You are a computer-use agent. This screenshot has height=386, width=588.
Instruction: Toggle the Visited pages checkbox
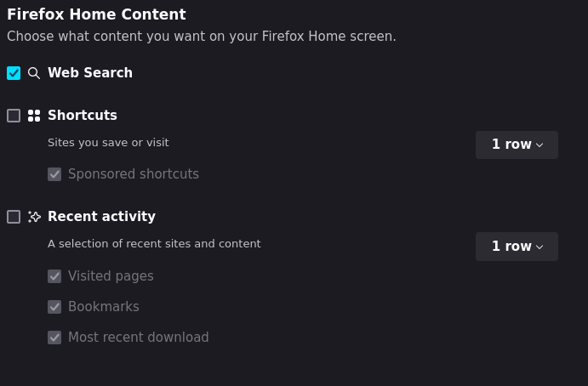click(x=54, y=276)
